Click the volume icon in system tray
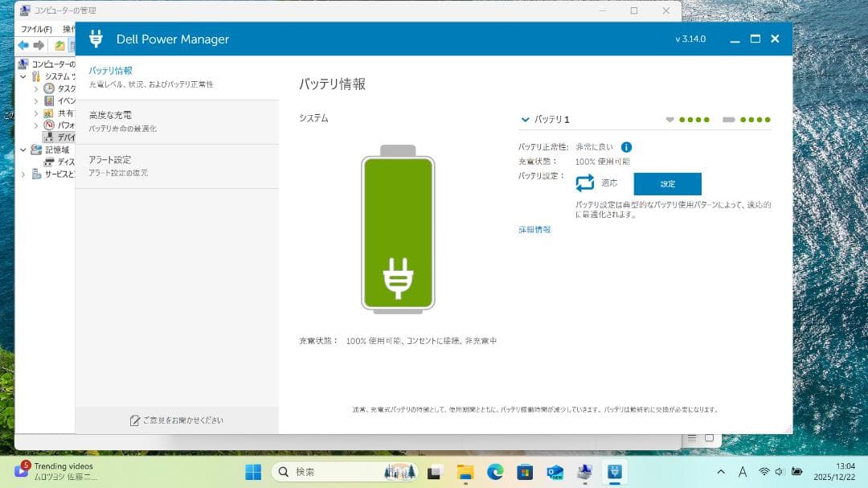The image size is (868, 488). click(x=779, y=471)
